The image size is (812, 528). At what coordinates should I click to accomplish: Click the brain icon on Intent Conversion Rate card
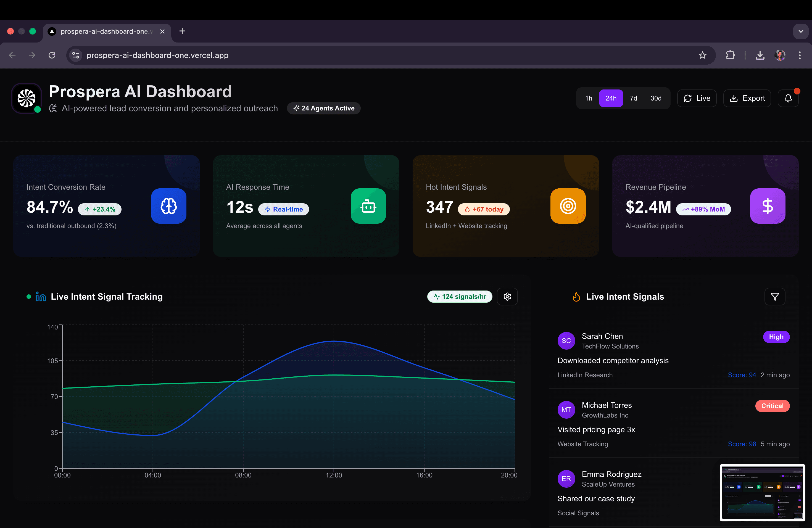coord(168,206)
